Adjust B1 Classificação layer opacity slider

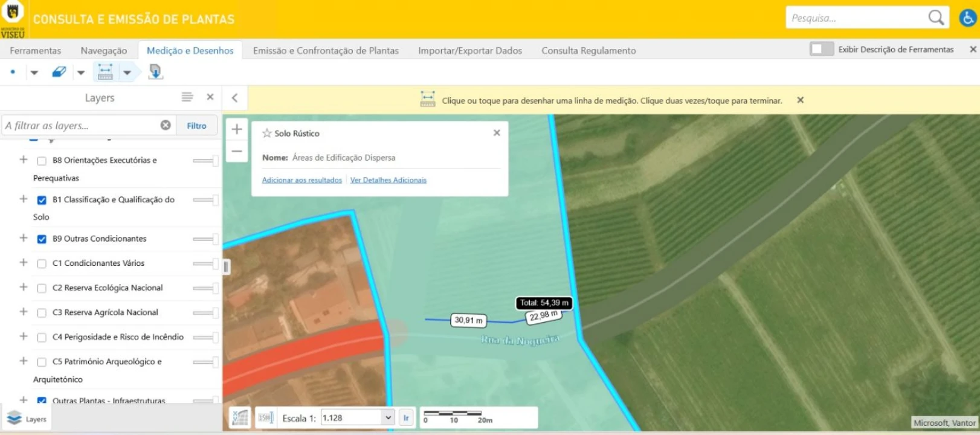(x=205, y=200)
